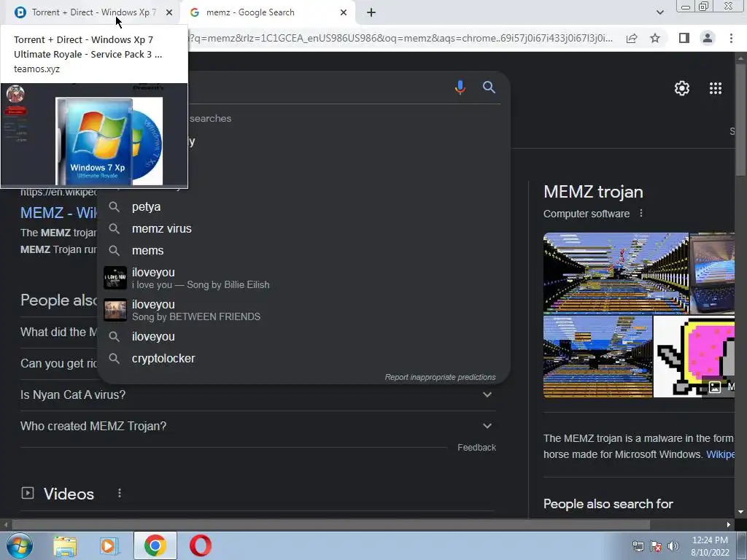Click the Windows 7 Xp tab preview thumbnail
The image size is (747, 560).
[x=94, y=135]
